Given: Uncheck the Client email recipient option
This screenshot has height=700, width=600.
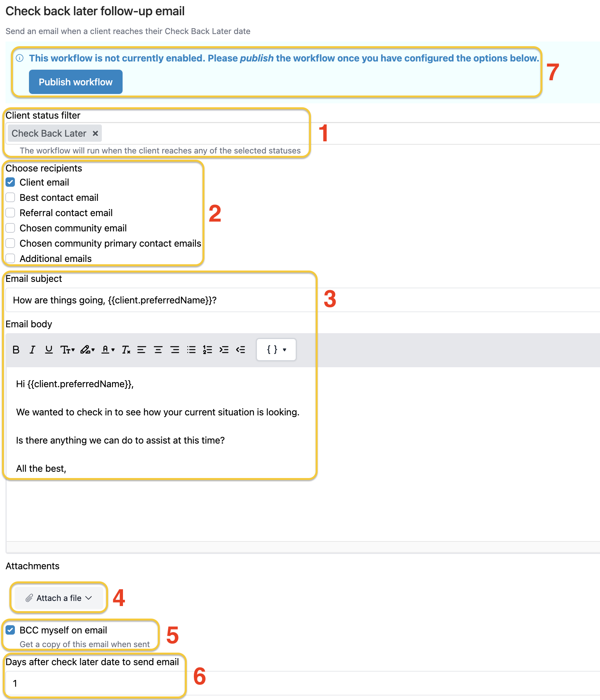Looking at the screenshot, I should coord(10,182).
